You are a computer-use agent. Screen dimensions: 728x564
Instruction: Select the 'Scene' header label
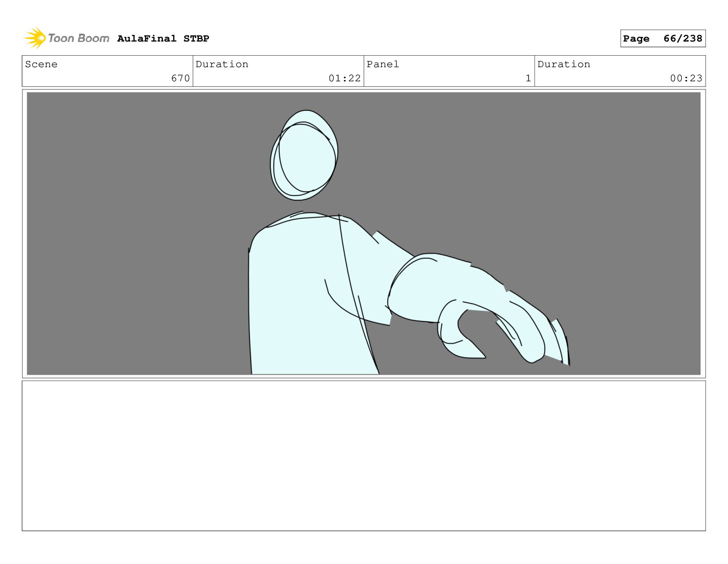(41, 64)
